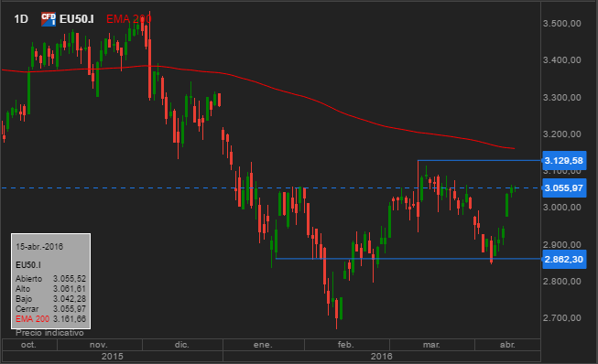The image size is (598, 364).
Task: Click the Alto value row in info box
Action: (50, 289)
